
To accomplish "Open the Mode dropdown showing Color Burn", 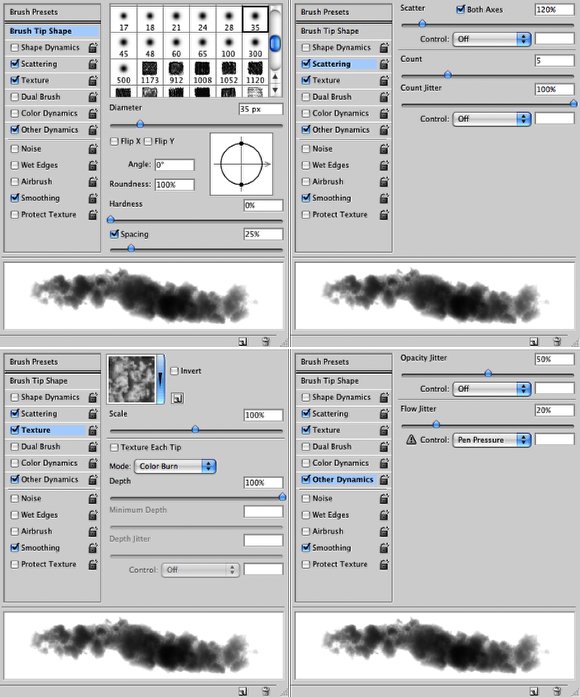I will (x=175, y=466).
